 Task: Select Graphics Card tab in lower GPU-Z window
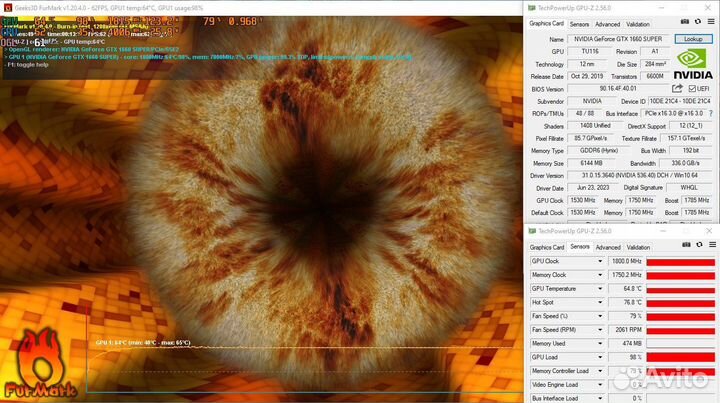coord(546,247)
